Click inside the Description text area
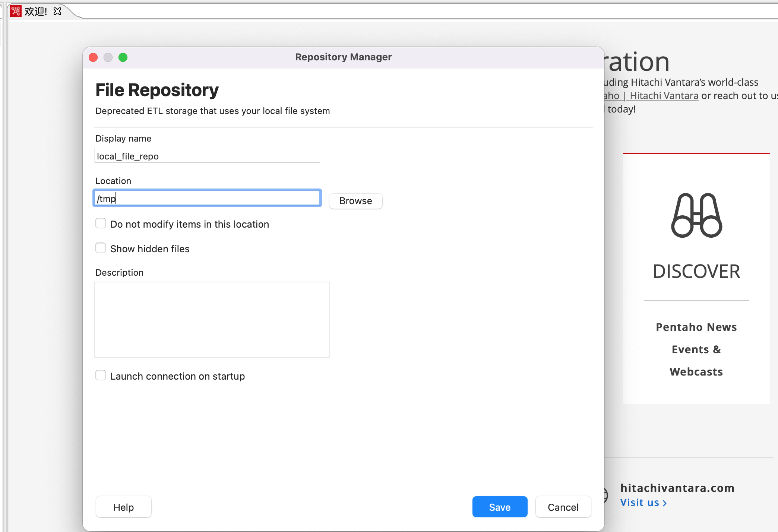 click(x=212, y=319)
